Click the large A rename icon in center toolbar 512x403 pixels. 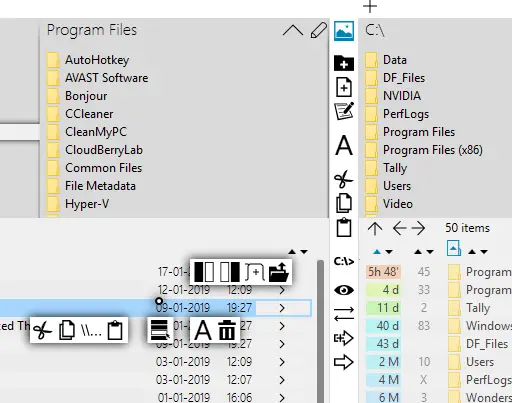point(344,145)
